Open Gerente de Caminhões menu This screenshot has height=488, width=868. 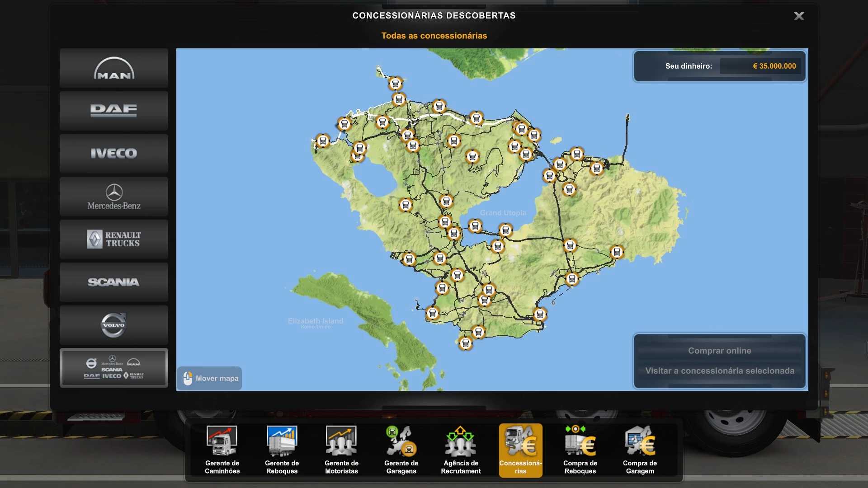point(222,450)
